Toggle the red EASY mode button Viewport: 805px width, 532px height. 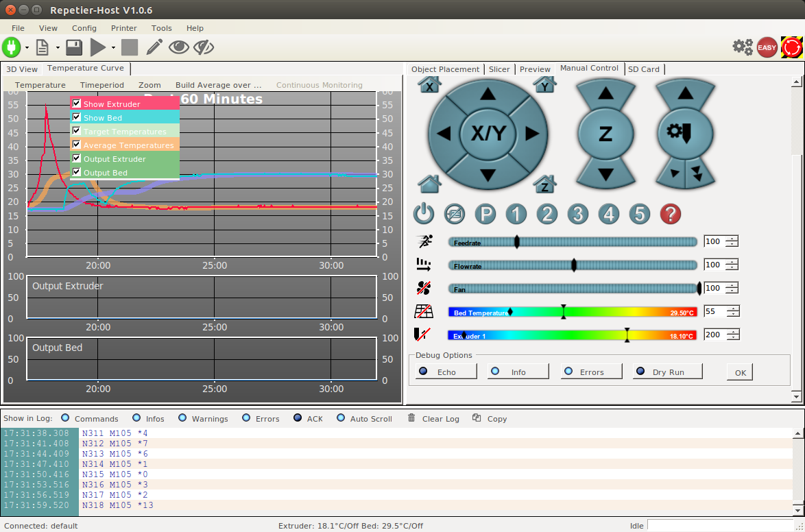pos(767,47)
